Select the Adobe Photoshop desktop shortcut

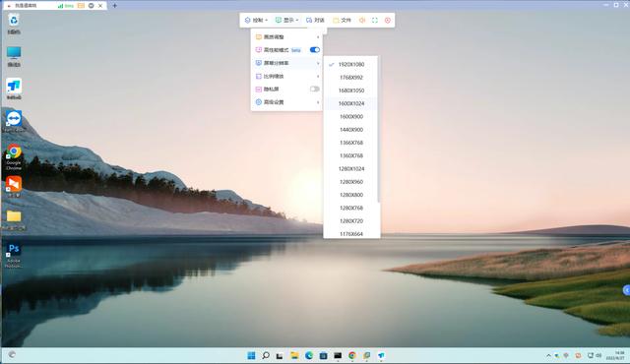[x=14, y=255]
